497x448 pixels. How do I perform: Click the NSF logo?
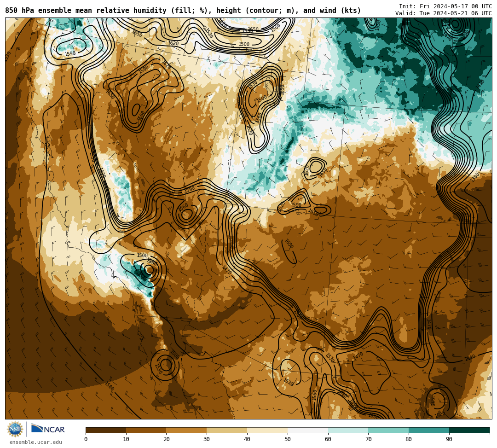click(15, 430)
